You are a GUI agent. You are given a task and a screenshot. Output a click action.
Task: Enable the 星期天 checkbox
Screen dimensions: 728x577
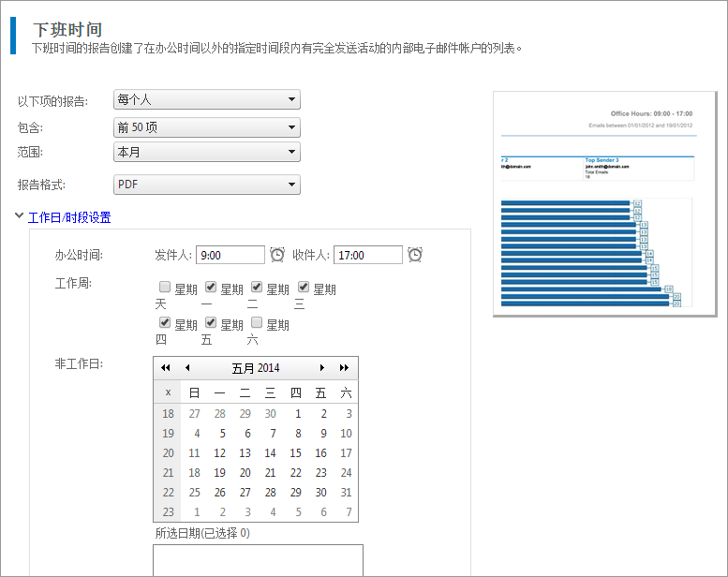tap(165, 288)
